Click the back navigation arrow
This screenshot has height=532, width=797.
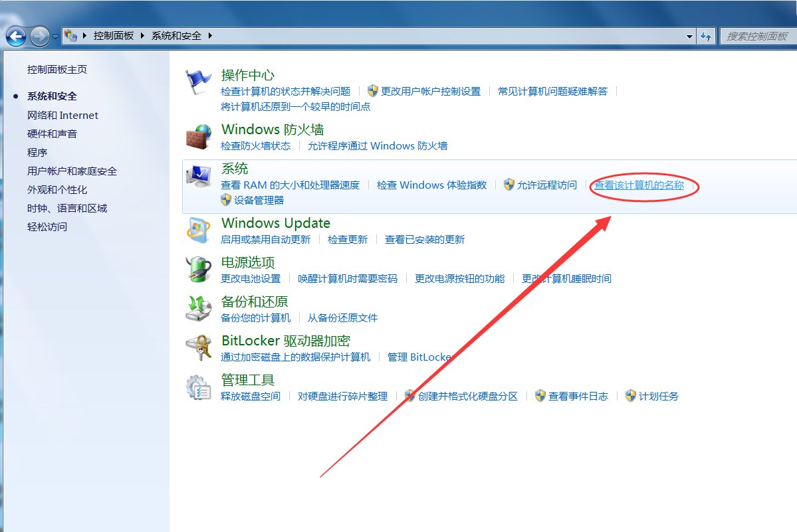[x=15, y=36]
